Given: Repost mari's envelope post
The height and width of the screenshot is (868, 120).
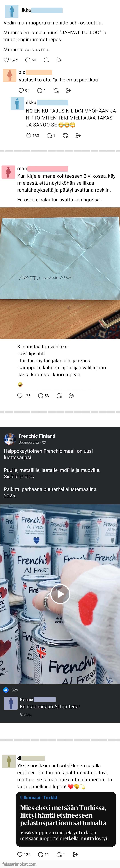Looking at the screenshot, I should click(x=59, y=396).
